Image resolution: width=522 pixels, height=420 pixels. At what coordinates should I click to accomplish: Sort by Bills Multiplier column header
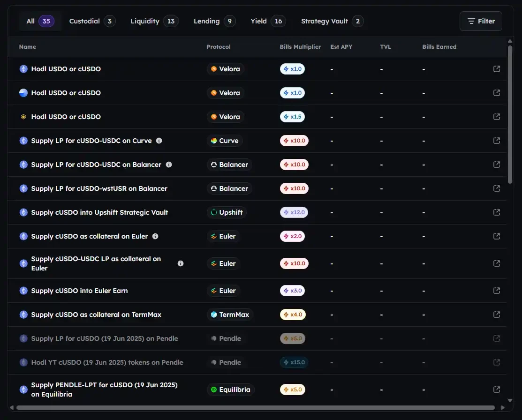pyautogui.click(x=300, y=47)
